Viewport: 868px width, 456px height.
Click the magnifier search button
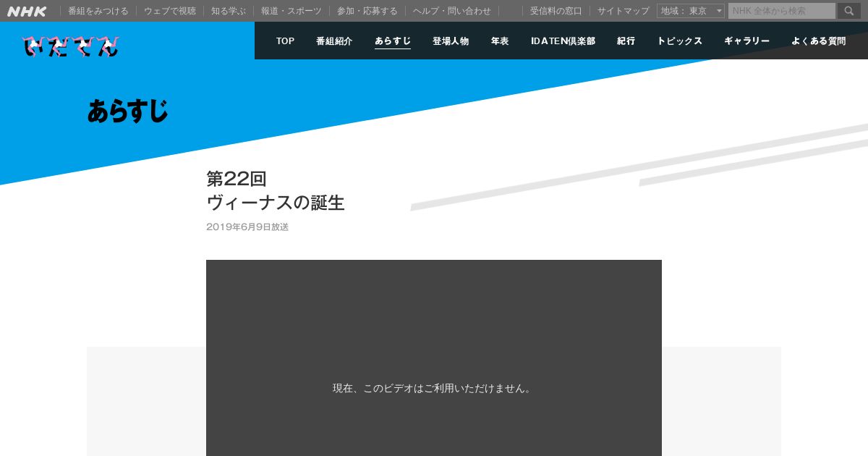point(849,11)
